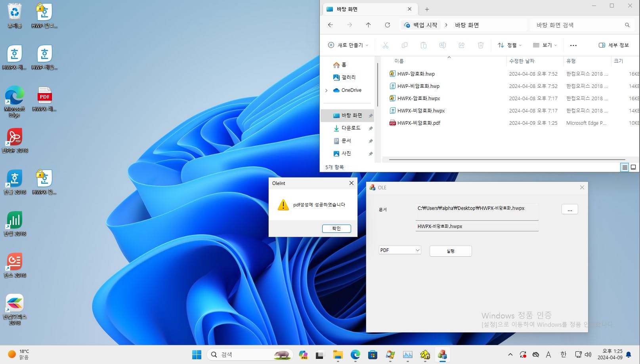Refresh the File Explorer folder view

pos(388,25)
